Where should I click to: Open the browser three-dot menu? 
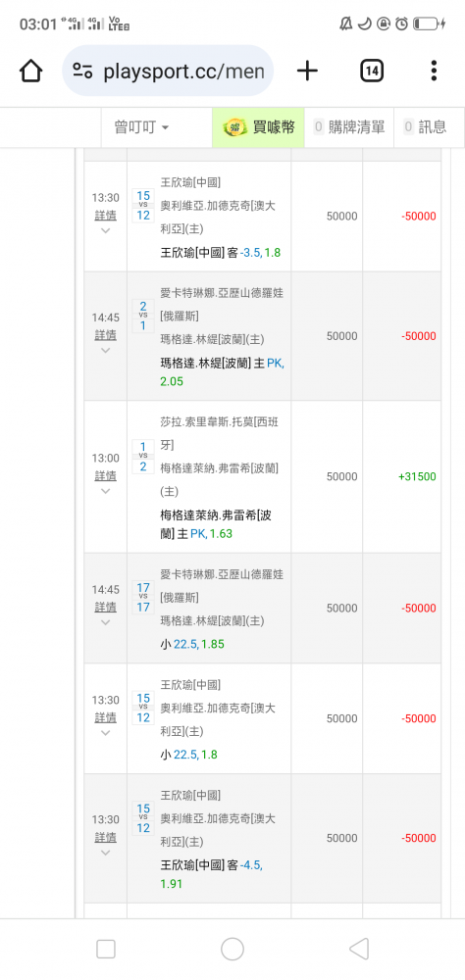coord(434,71)
